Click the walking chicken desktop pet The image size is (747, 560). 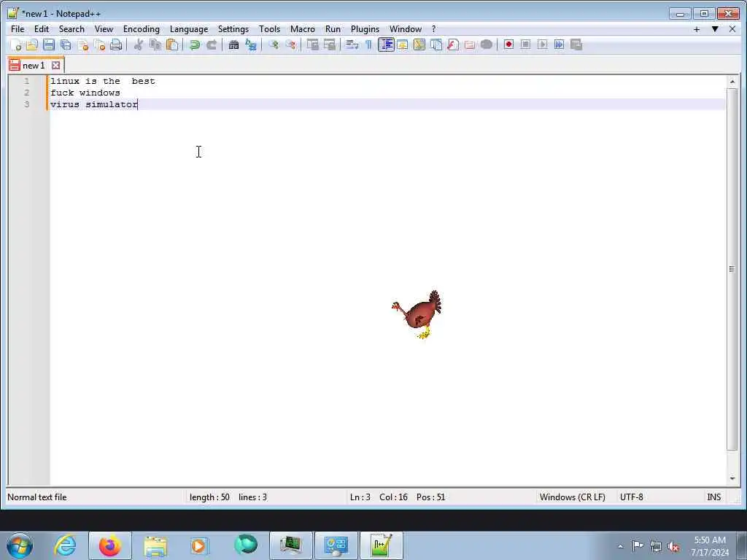(417, 314)
